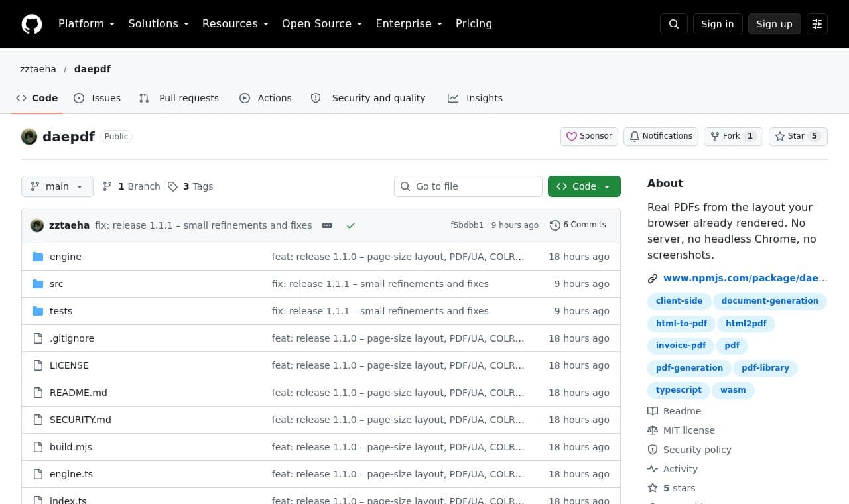Switch to the Issues tab

point(97,98)
